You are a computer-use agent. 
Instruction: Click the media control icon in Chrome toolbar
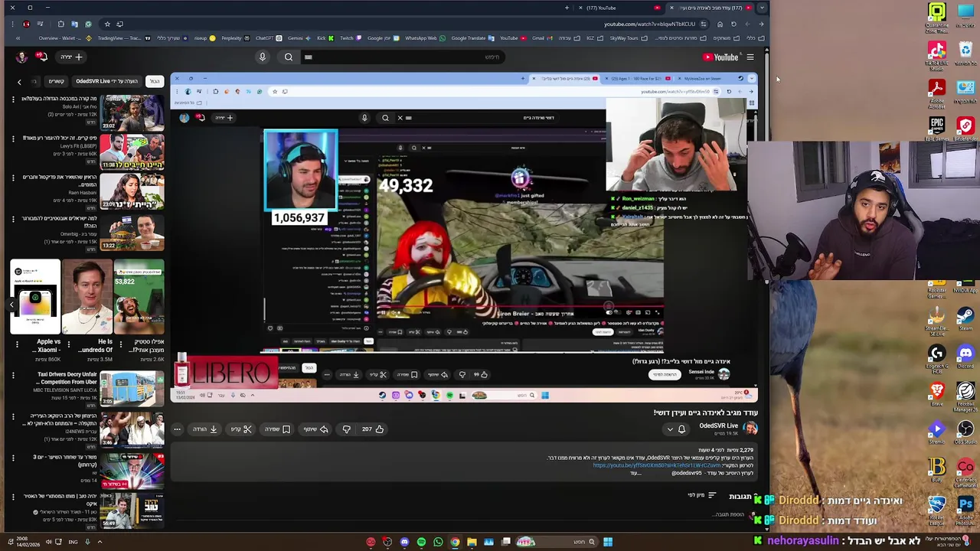[x=40, y=24]
